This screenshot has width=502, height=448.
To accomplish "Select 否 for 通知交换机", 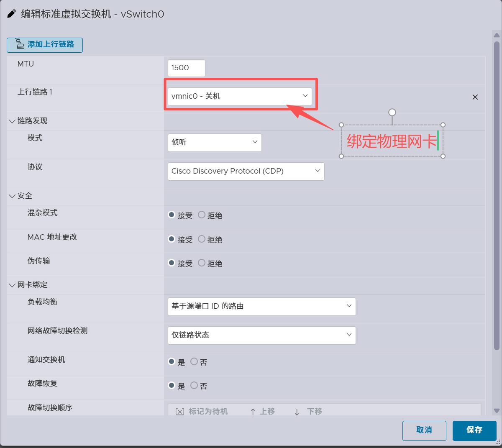I will click(194, 362).
